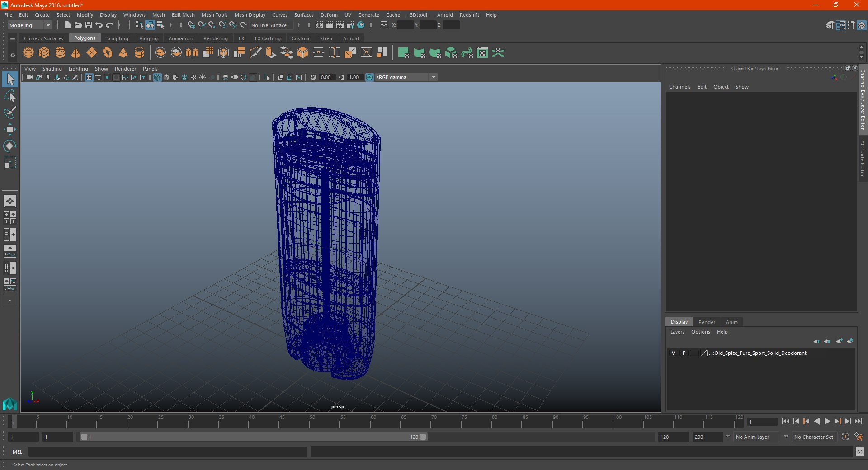Click the Bevel cube shelf icon

302,53
